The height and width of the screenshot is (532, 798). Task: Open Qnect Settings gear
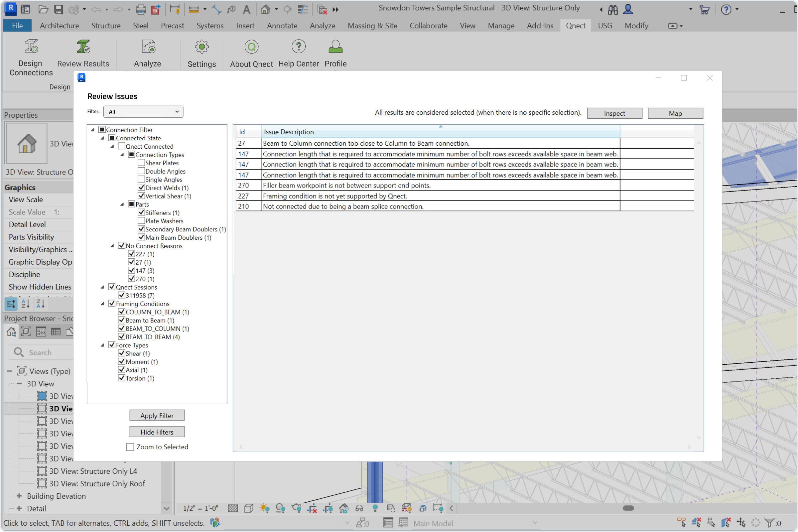click(201, 47)
